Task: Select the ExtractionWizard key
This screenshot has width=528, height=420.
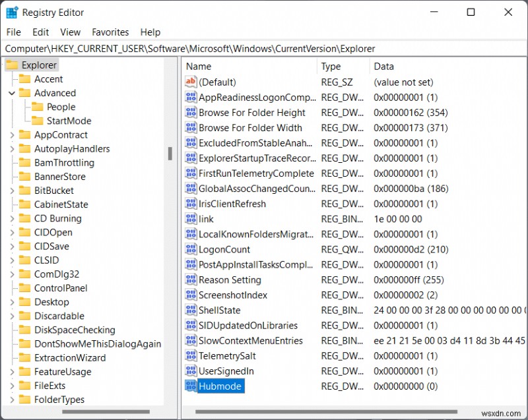Action: [x=70, y=358]
